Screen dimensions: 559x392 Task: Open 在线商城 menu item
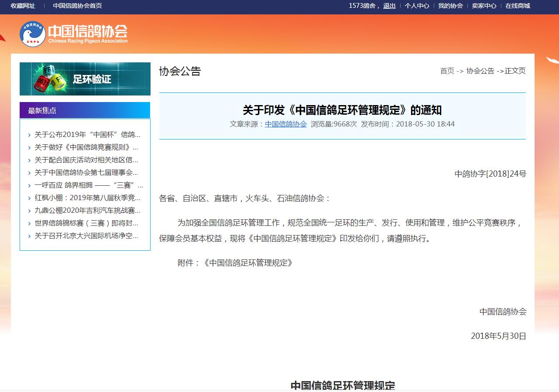(x=518, y=6)
